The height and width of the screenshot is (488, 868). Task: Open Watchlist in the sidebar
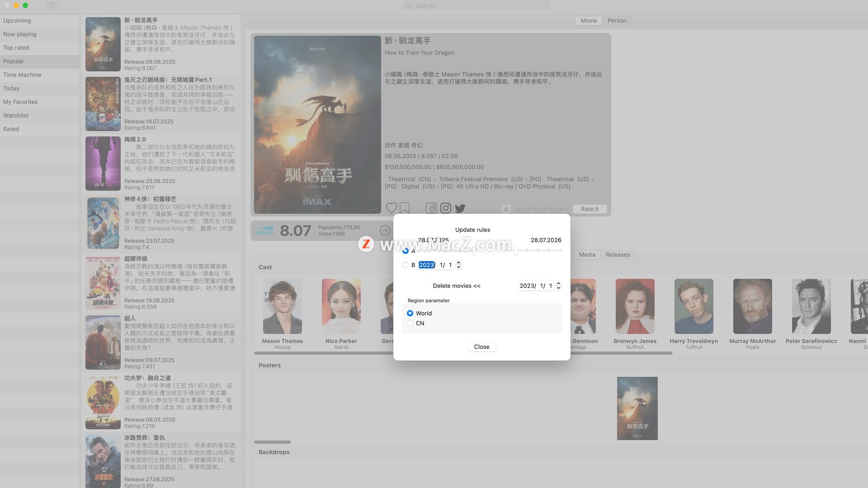[40, 115]
